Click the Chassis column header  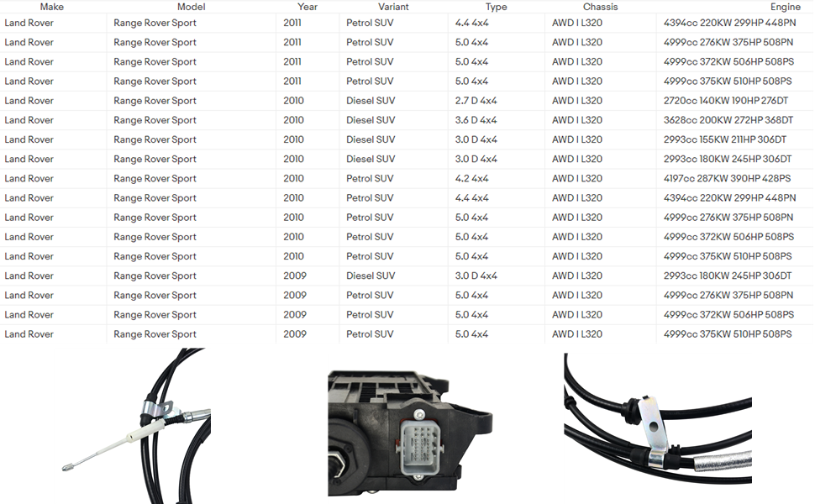pos(601,7)
